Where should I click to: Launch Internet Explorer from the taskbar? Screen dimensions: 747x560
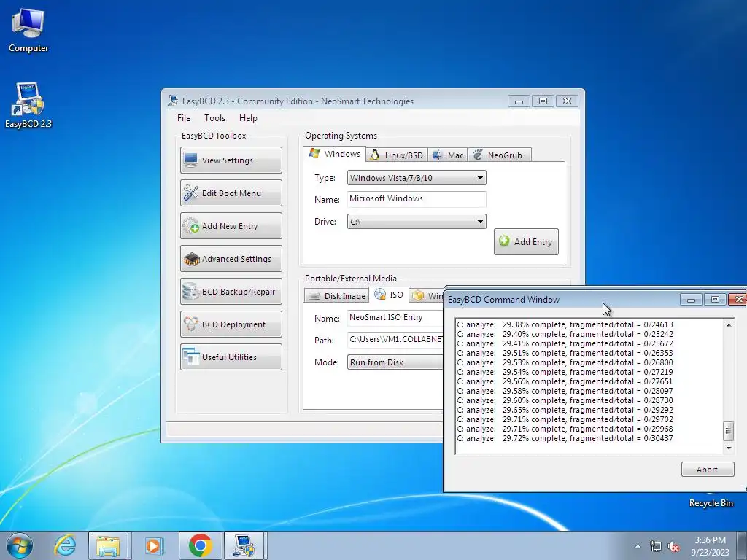pos(65,545)
